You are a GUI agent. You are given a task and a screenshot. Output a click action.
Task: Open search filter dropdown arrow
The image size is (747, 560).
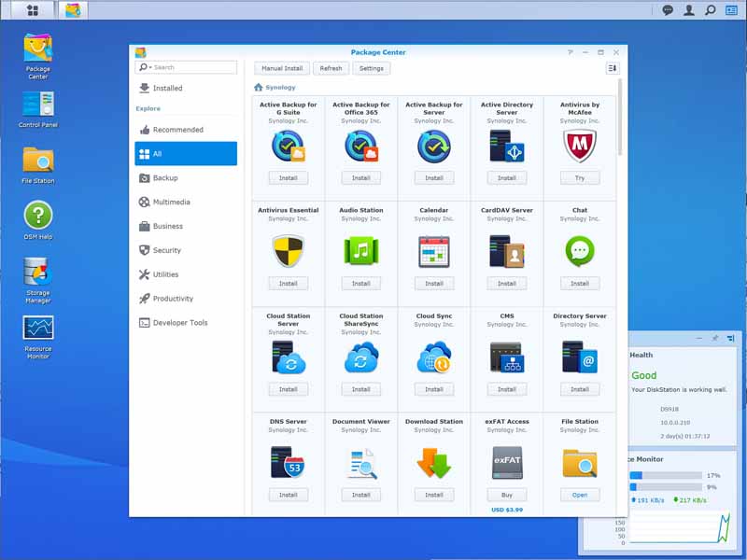point(150,67)
